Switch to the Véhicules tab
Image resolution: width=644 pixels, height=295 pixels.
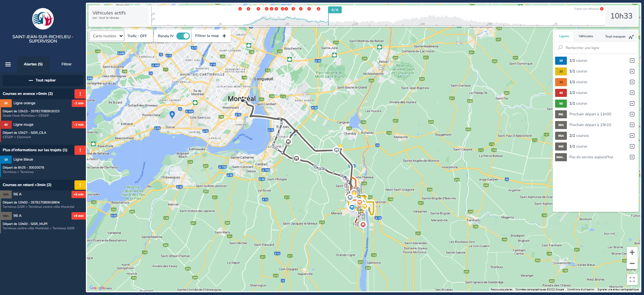point(586,36)
